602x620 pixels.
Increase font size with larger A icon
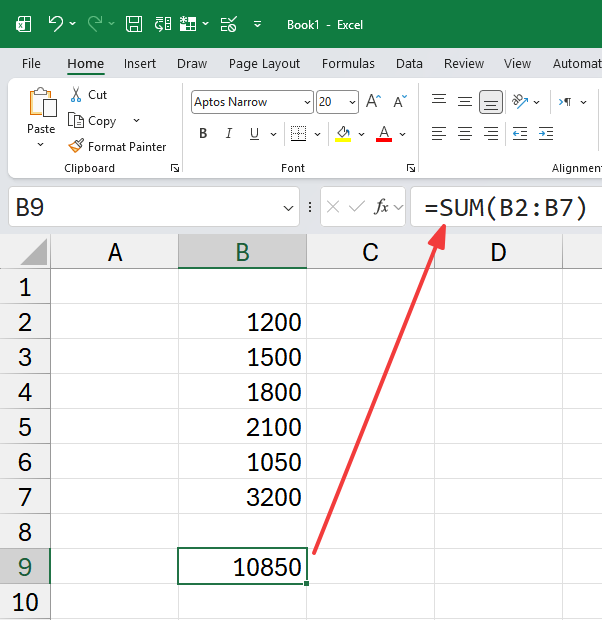click(373, 101)
